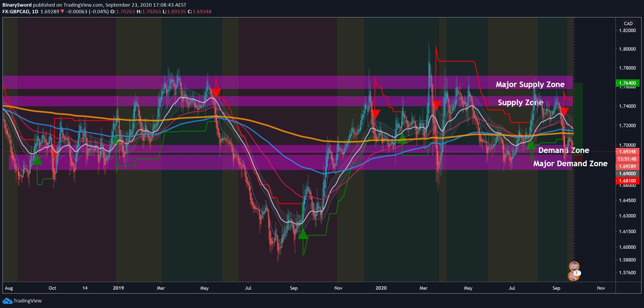644x308 pixels.
Task: Click the change value −0.00063 (−0.04%)
Action: [x=87, y=12]
